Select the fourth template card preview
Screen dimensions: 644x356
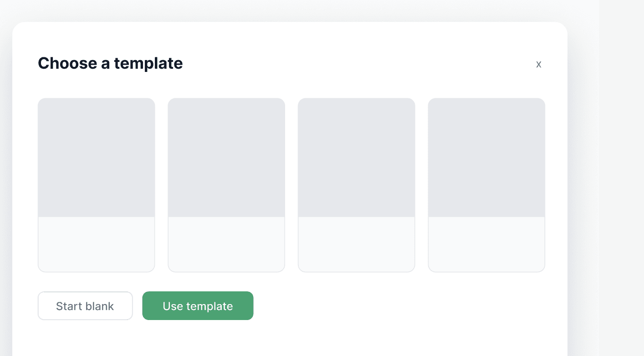[486, 158]
